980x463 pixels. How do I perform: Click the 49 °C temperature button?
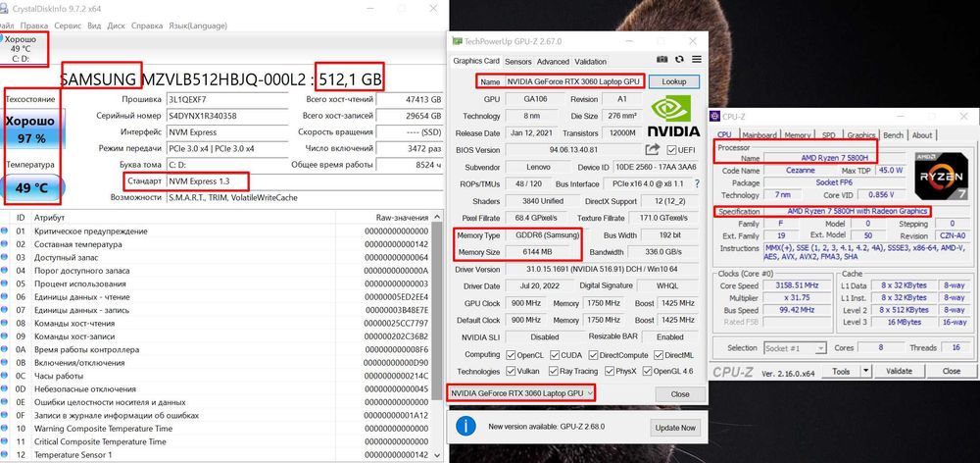pyautogui.click(x=31, y=187)
